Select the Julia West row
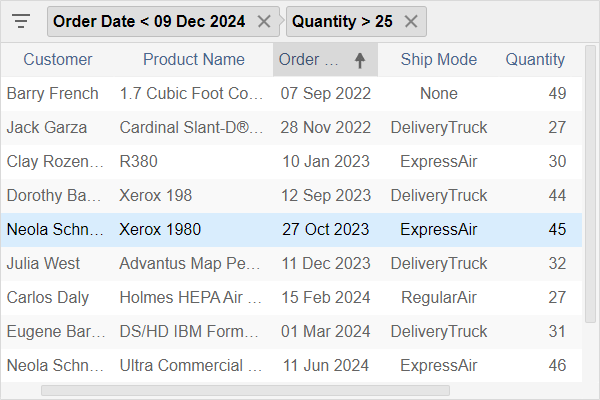The image size is (600, 400). pyautogui.click(x=292, y=264)
